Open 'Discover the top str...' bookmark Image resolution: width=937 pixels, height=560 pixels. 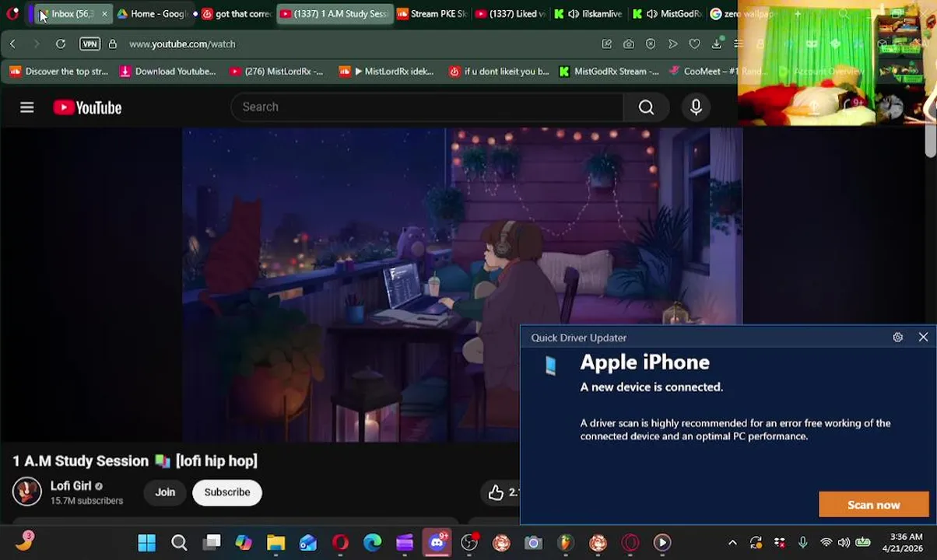click(59, 72)
